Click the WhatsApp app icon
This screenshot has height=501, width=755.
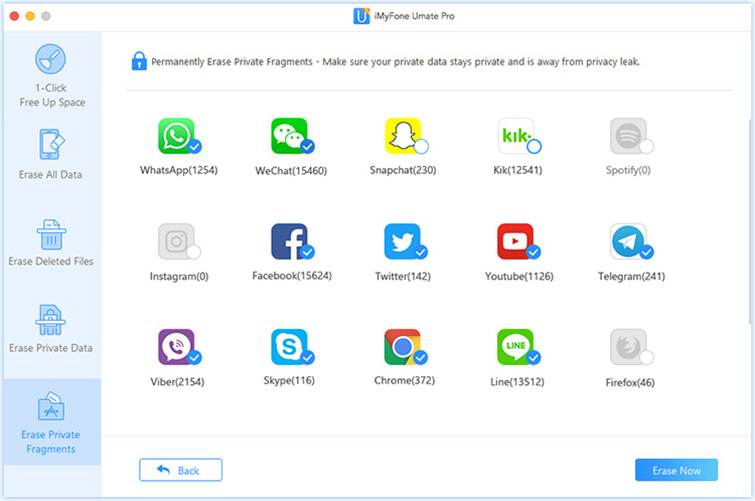pyautogui.click(x=176, y=136)
